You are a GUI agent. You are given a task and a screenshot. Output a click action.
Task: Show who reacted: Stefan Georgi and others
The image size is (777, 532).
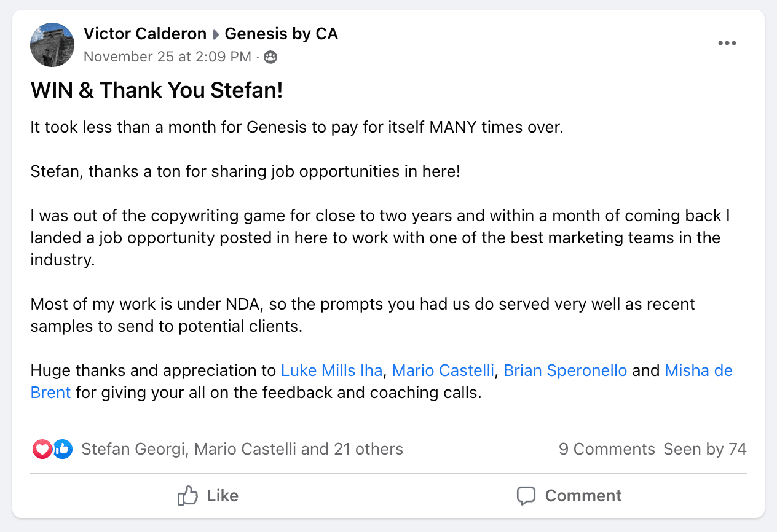pos(242,450)
